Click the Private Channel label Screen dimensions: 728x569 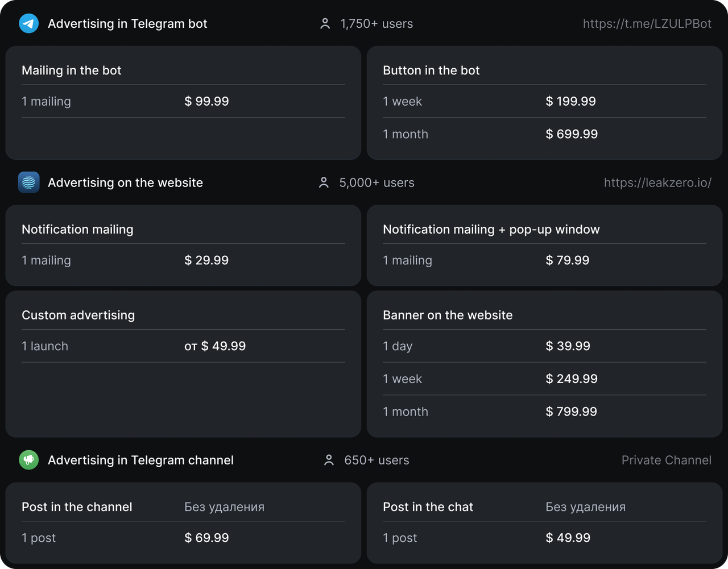click(667, 460)
